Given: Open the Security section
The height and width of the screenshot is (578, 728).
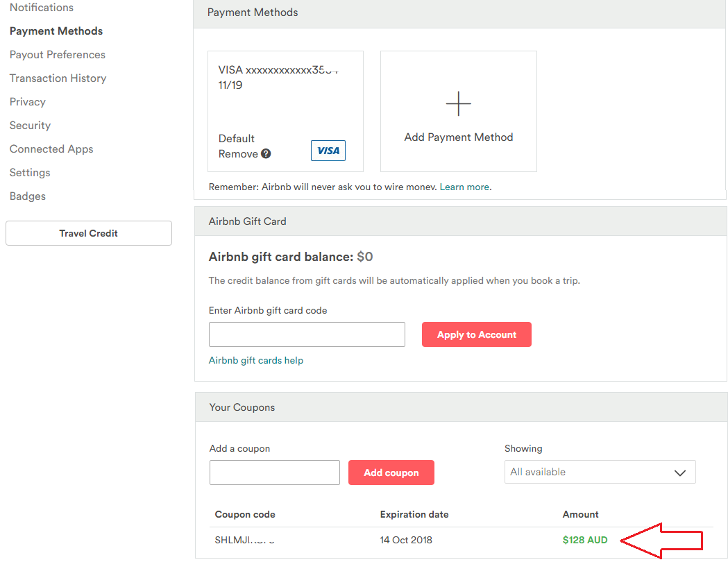Looking at the screenshot, I should pyautogui.click(x=31, y=126).
